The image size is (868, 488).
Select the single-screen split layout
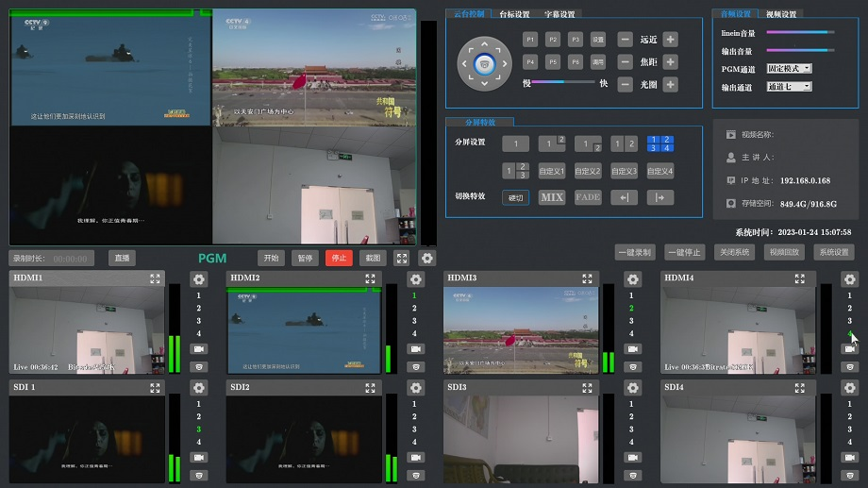pos(515,144)
